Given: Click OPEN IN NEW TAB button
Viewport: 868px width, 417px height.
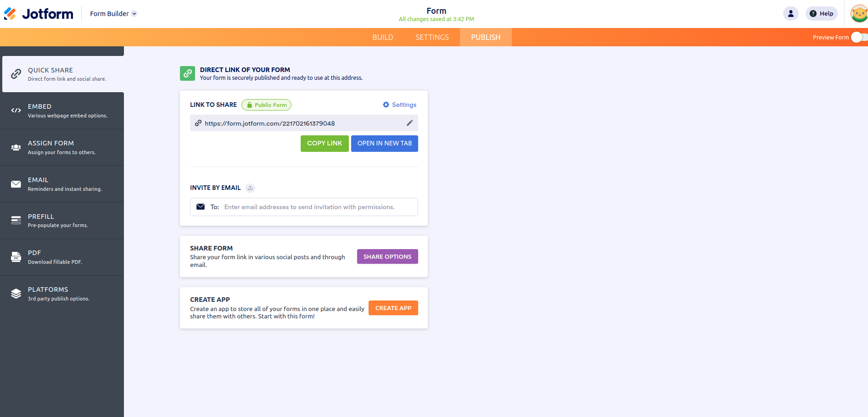Looking at the screenshot, I should 384,144.
